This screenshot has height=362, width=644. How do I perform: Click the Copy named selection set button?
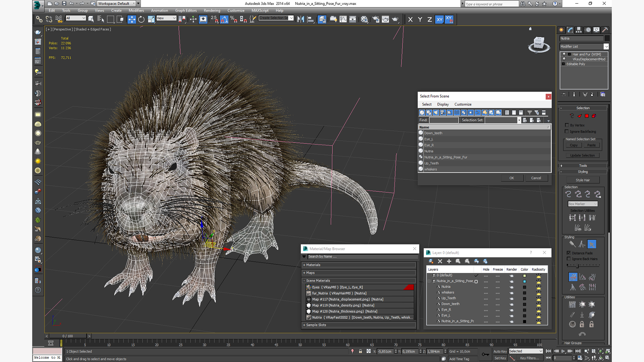pos(574,145)
